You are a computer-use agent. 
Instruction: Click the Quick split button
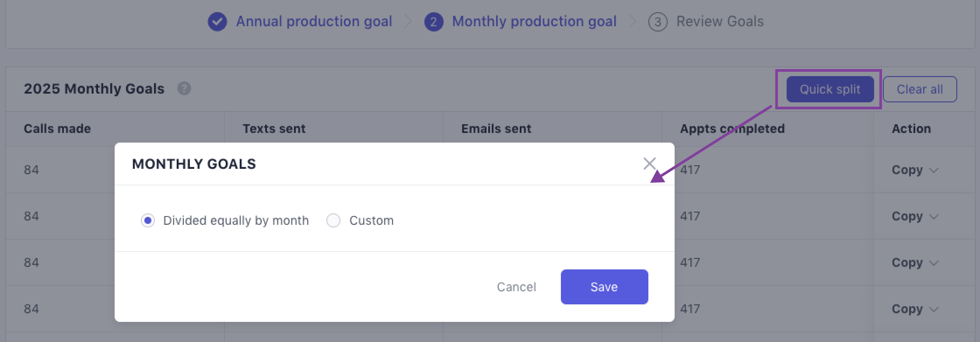tap(830, 89)
